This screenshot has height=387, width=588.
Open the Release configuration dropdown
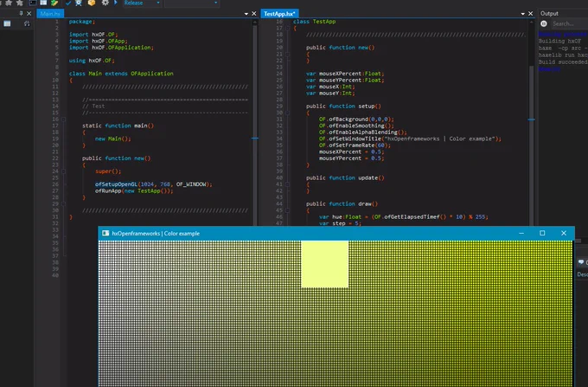pyautogui.click(x=142, y=3)
